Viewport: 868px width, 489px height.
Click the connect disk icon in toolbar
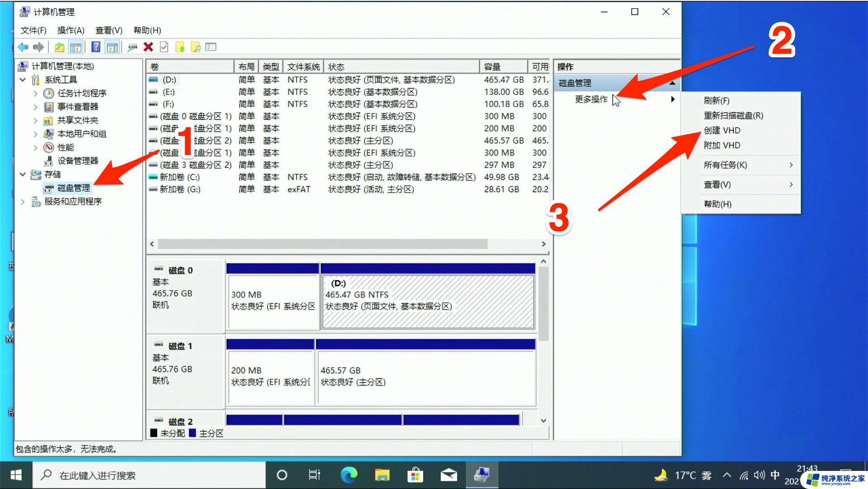132,47
